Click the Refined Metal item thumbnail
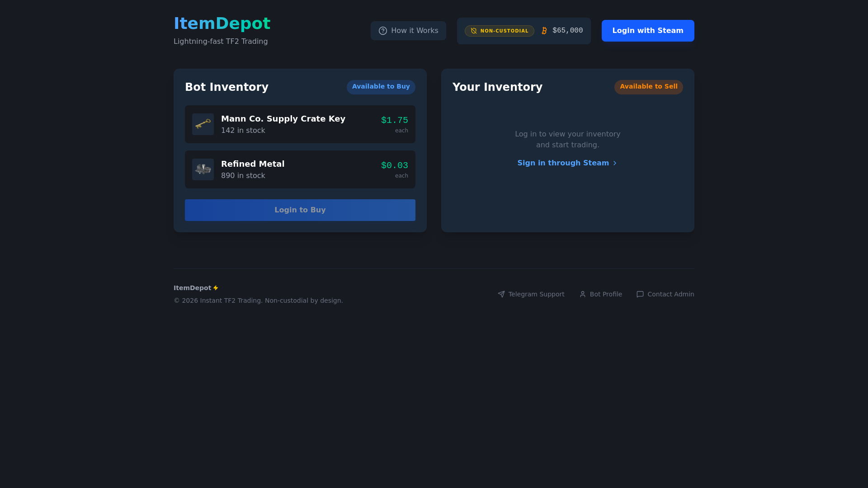Screen dimensions: 868x488 coord(203,169)
